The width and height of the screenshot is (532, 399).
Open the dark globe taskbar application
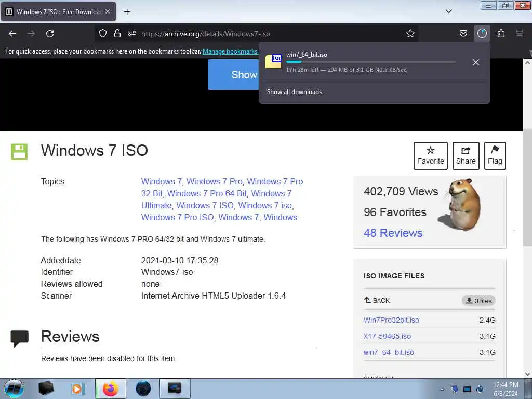pos(143,389)
